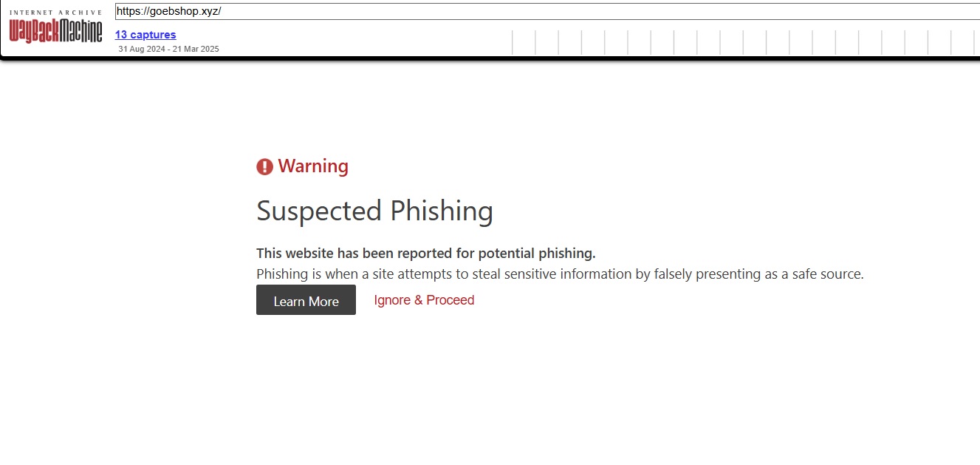Click the black bar under Wayback toolbar
The width and height of the screenshot is (980, 465).
[490, 58]
